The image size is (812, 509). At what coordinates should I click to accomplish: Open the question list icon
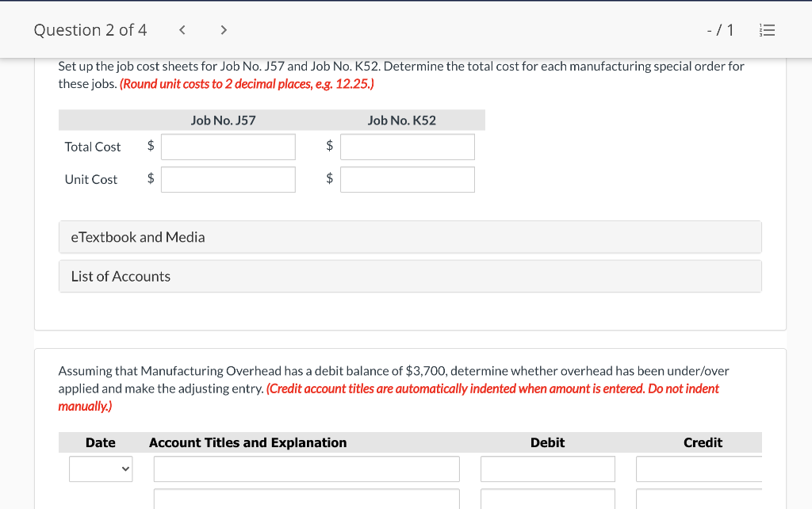pyautogui.click(x=767, y=30)
